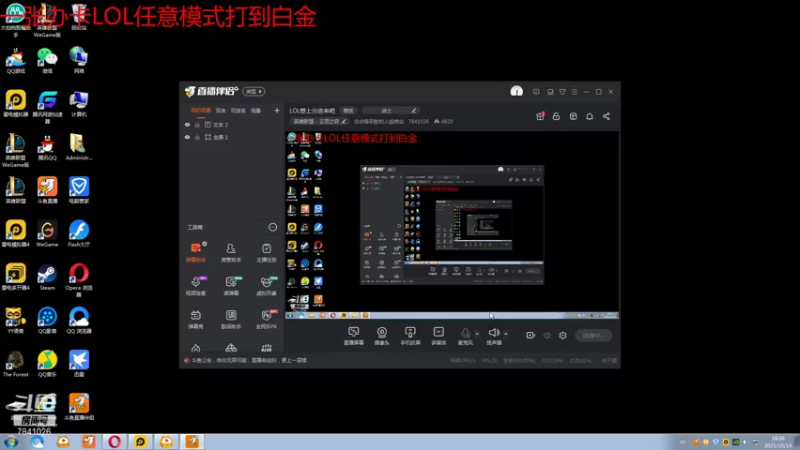The height and width of the screenshot is (450, 800).
Task: Click the heat value 4820
Action: [443, 121]
